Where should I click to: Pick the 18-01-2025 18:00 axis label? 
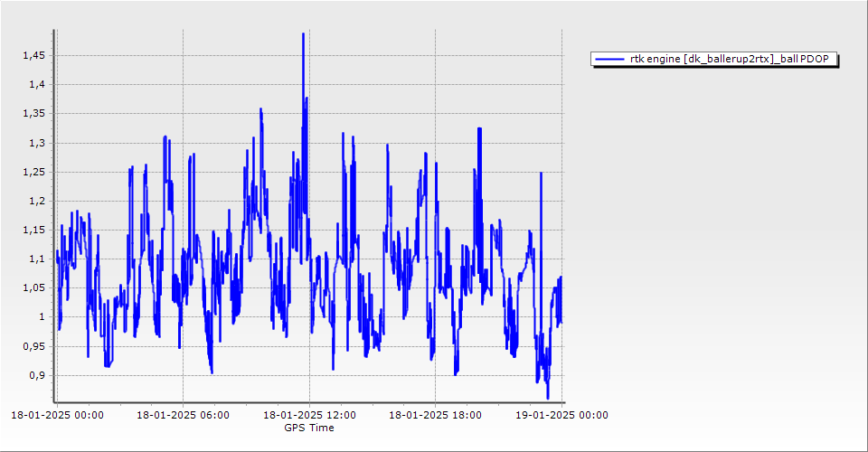tap(435, 415)
